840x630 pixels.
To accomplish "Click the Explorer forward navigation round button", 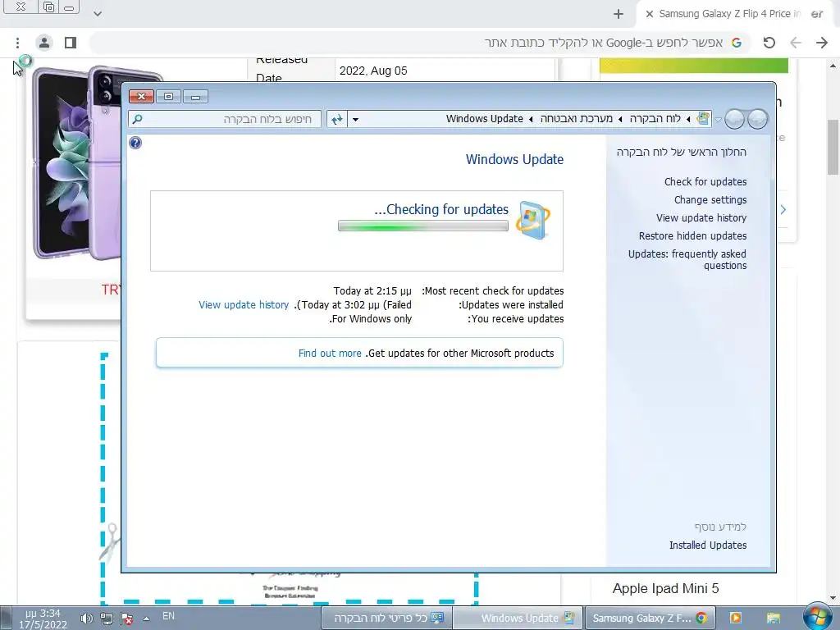I will (734, 119).
